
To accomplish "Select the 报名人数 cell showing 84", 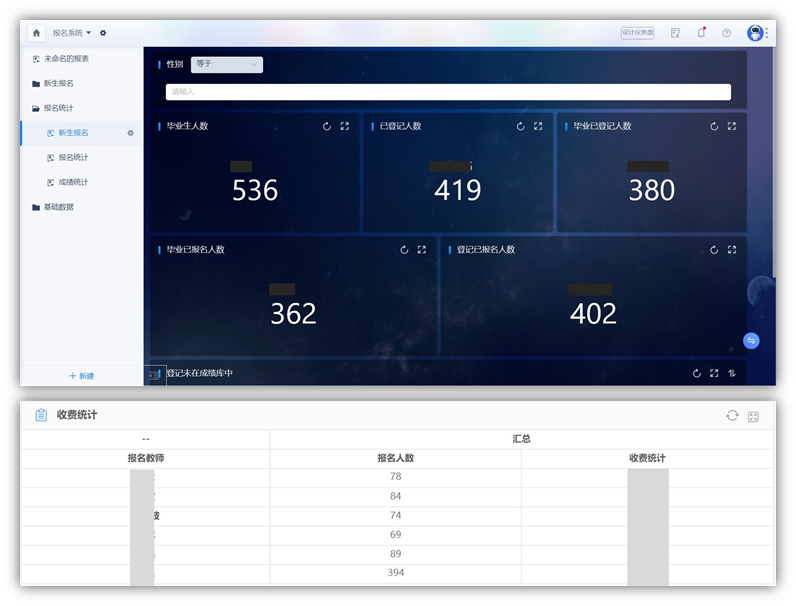I will click(x=395, y=496).
